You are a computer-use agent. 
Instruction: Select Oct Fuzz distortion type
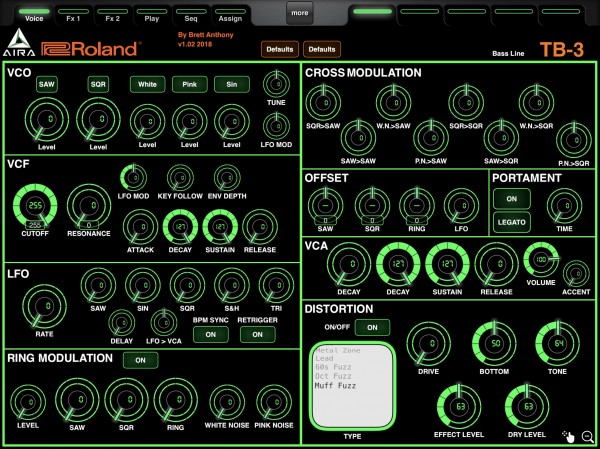(333, 376)
